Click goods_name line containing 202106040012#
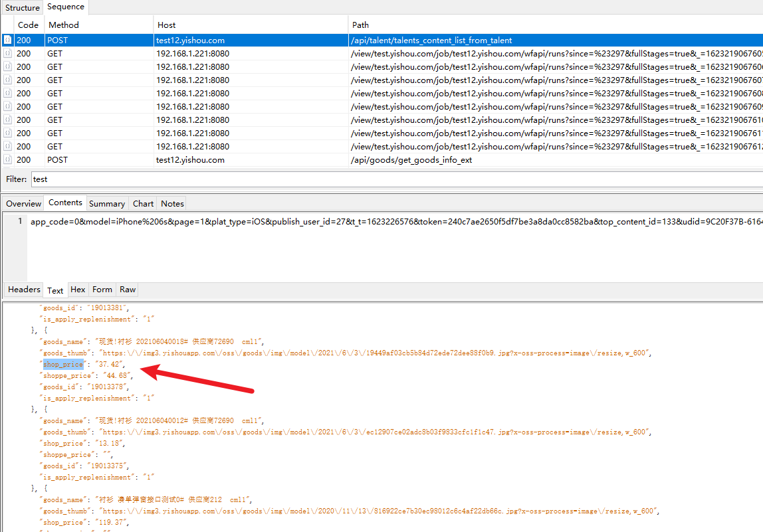763x532 pixels. [x=152, y=420]
